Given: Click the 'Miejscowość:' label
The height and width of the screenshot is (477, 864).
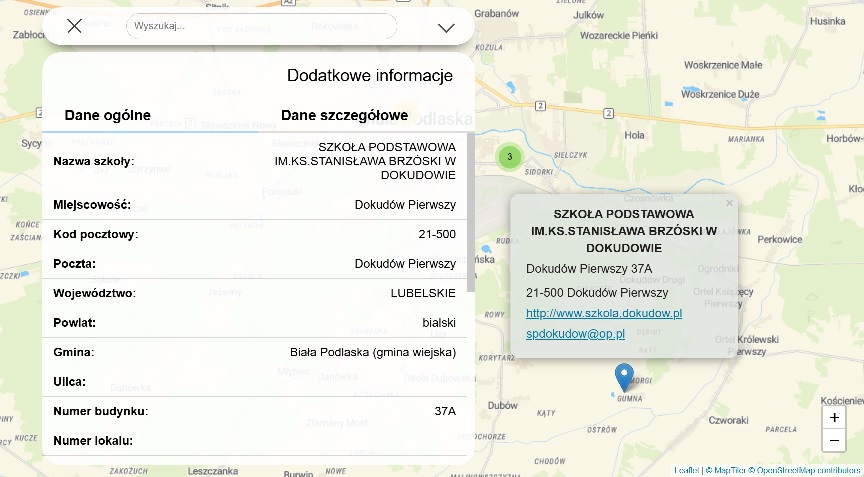Looking at the screenshot, I should [92, 205].
